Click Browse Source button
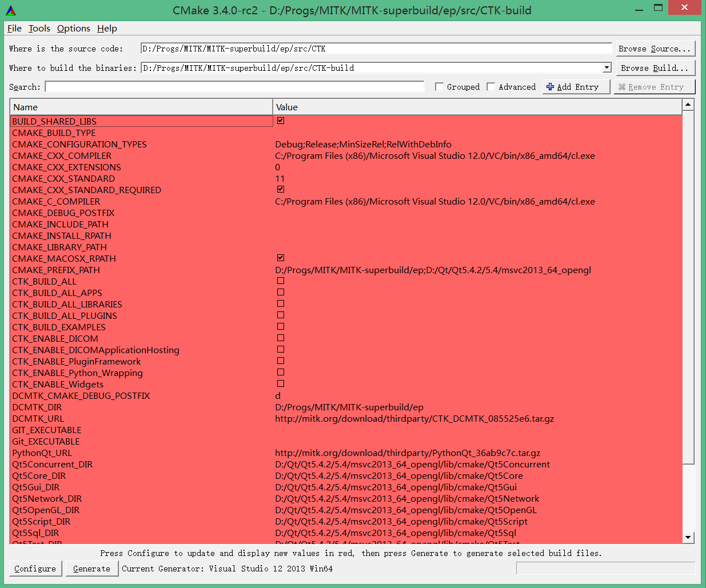 (x=655, y=49)
